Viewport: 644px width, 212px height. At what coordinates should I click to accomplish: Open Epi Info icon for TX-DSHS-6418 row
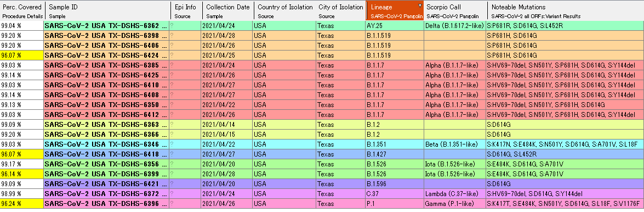pyautogui.click(x=172, y=154)
